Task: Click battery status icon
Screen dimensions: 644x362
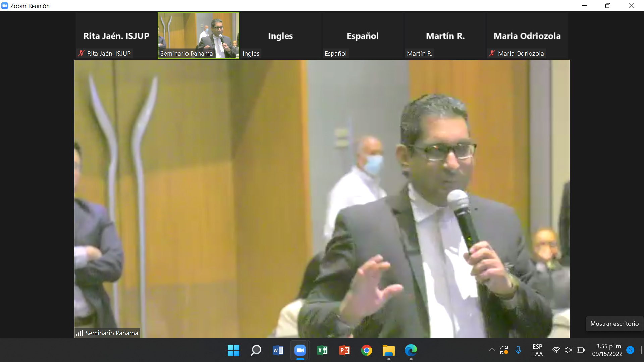Action: tap(580, 350)
